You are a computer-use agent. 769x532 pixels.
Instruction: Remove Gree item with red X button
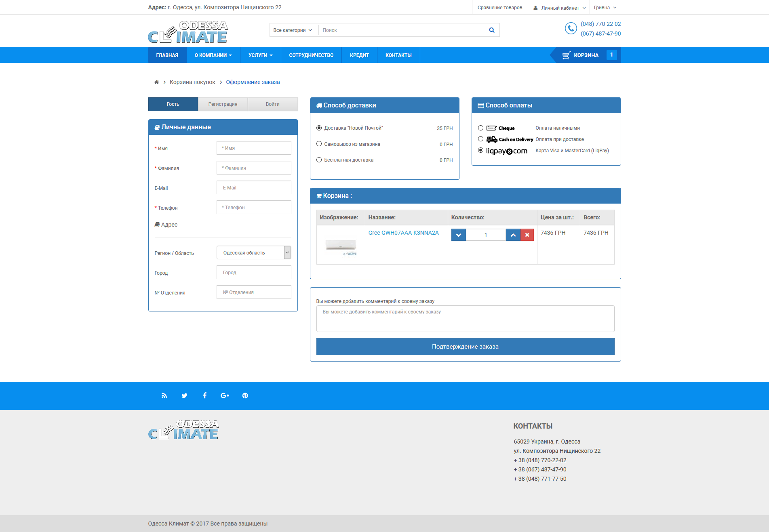(x=527, y=235)
